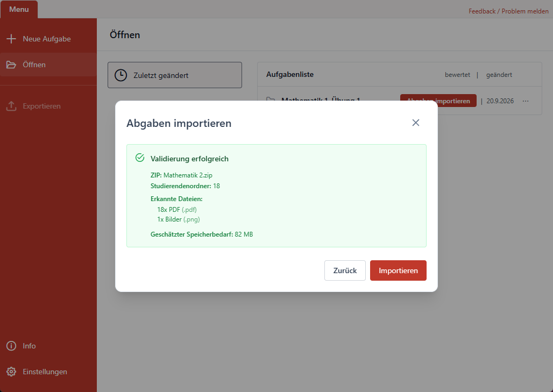
Task: Click the Studierendenordner: 18 line
Action: [185, 186]
